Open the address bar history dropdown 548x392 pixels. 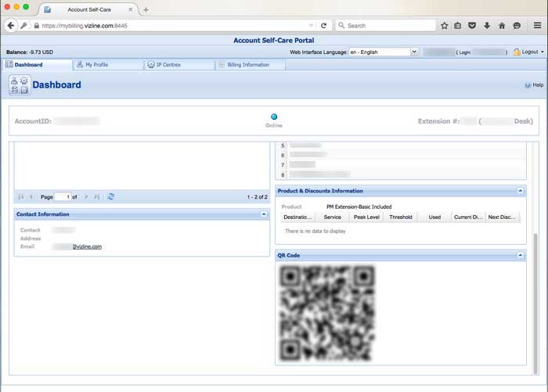(311, 26)
